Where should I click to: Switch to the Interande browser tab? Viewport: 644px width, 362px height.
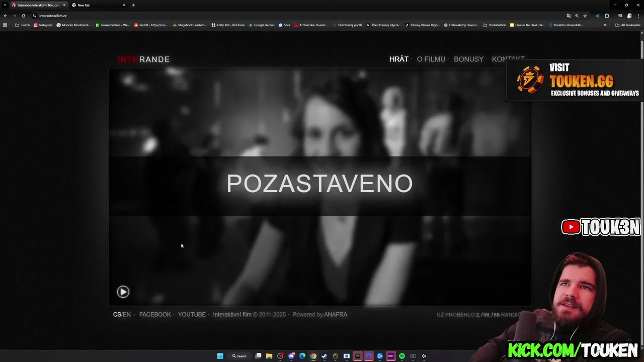pyautogui.click(x=38, y=5)
